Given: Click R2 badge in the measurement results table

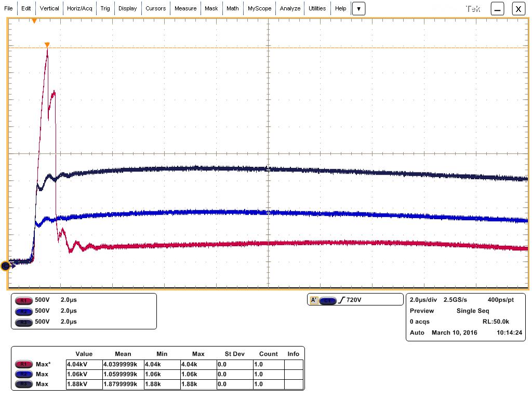Looking at the screenshot, I should point(22,374).
